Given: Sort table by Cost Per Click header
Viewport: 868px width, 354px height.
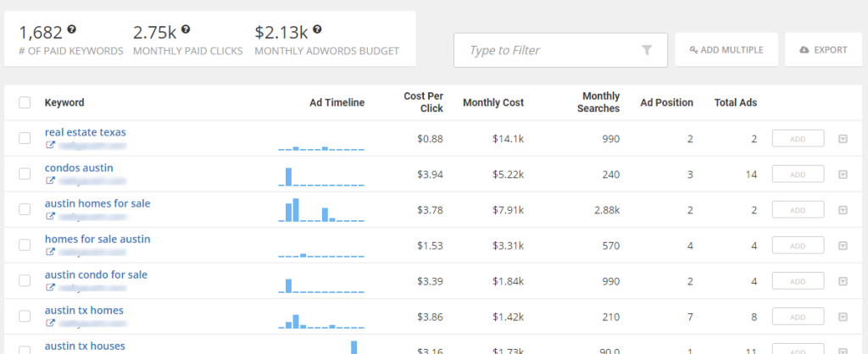Looking at the screenshot, I should click(x=424, y=102).
